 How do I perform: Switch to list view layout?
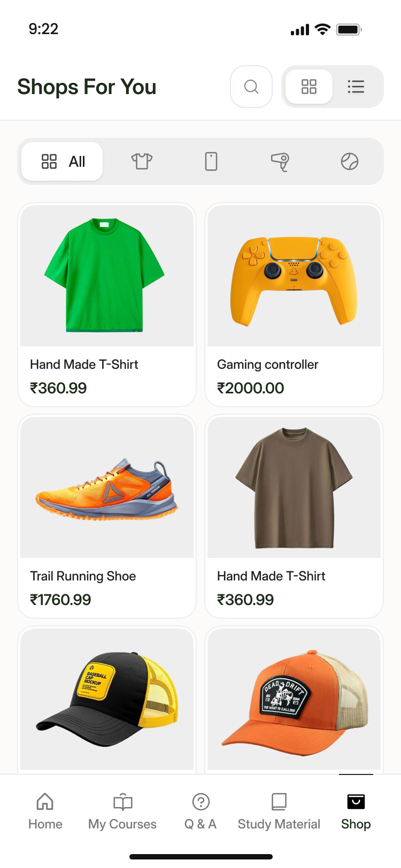(356, 87)
